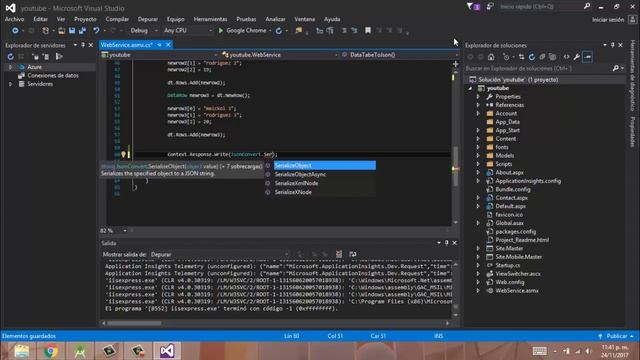Select packages.config in Solution Explorer
Image resolution: width=640 pixels, height=360 pixels.
(x=516, y=231)
